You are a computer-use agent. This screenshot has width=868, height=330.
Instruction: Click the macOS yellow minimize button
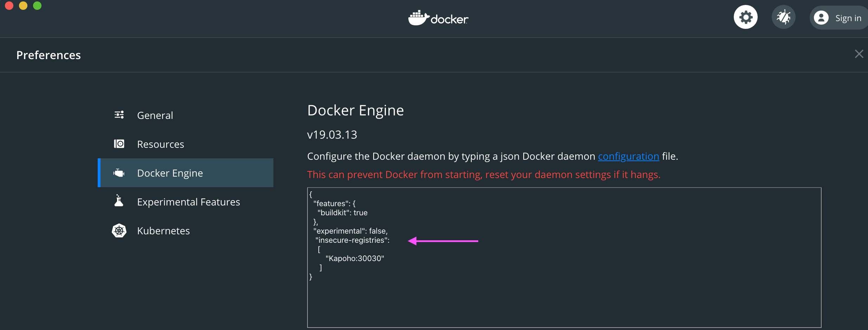tap(23, 5)
